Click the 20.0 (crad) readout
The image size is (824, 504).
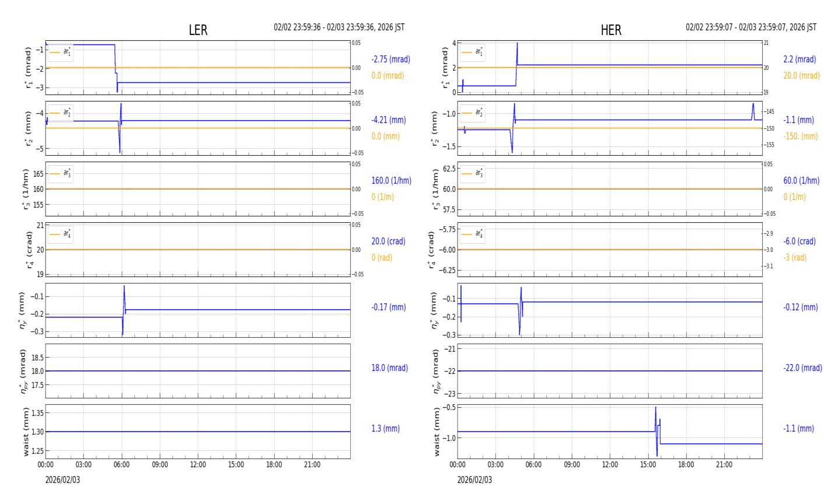coord(389,242)
